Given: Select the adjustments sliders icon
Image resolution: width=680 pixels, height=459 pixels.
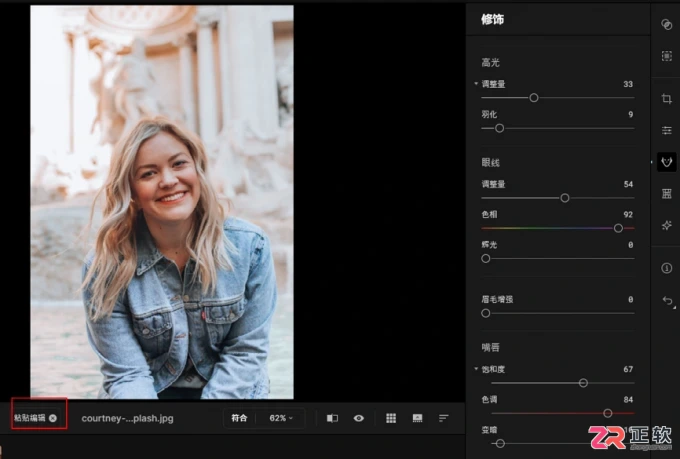Looking at the screenshot, I should point(667,130).
